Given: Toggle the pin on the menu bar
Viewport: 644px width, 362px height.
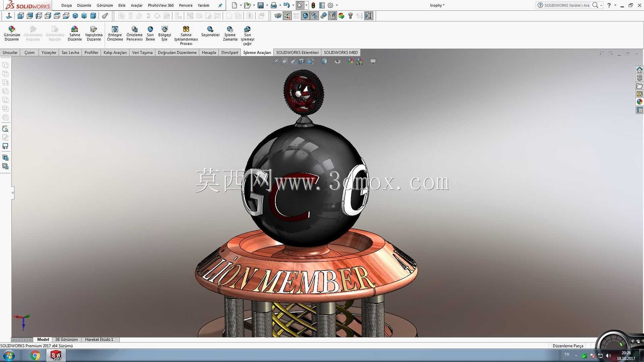Looking at the screenshot, I should [220, 5].
